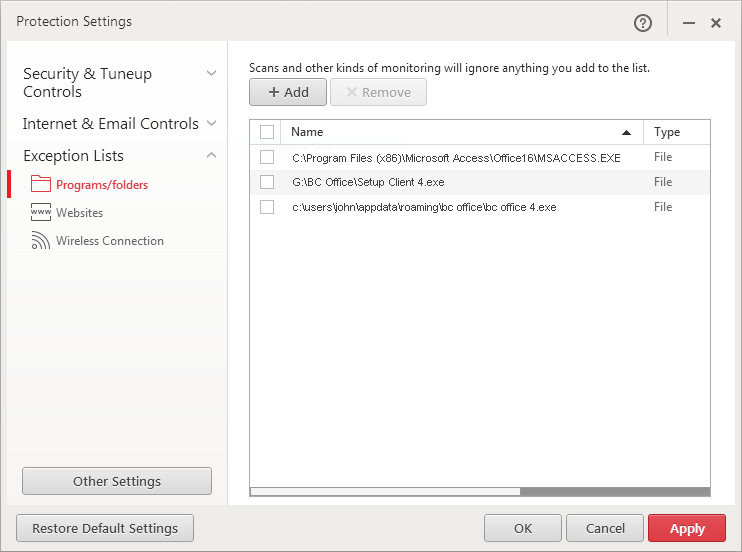Image resolution: width=742 pixels, height=552 pixels.
Task: Click the horizontal scrollbar under the list
Action: click(x=385, y=491)
